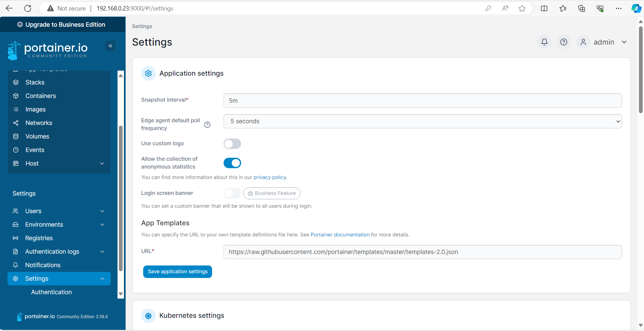The height and width of the screenshot is (331, 644).
Task: Click the help question mark icon
Action: click(x=563, y=42)
